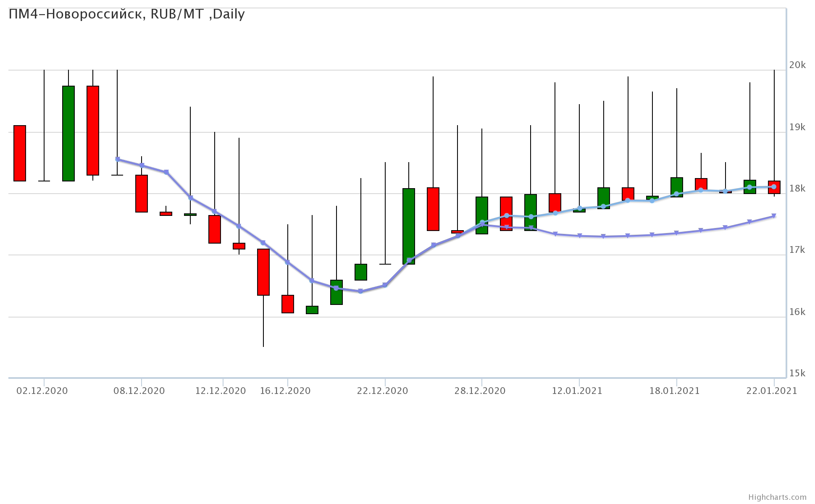Click the light-blue circle marker at 18.01.2021
Screen dimensions: 815x504
click(x=676, y=194)
